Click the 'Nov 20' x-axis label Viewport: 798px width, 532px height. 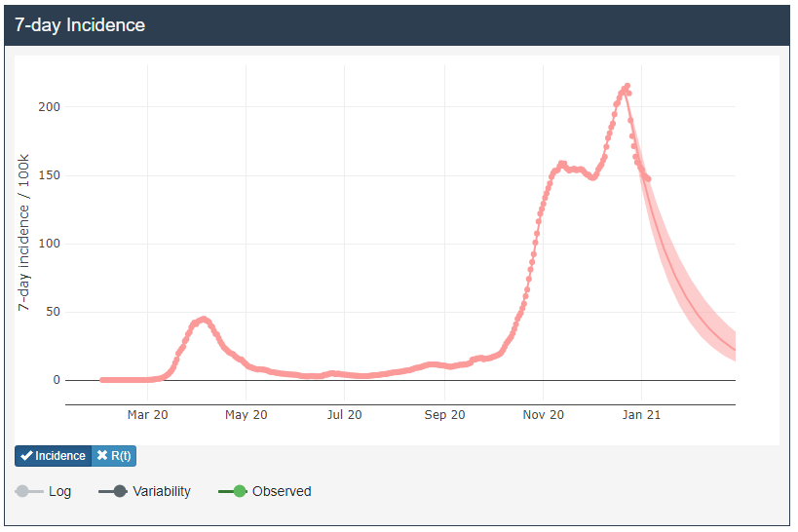click(543, 415)
